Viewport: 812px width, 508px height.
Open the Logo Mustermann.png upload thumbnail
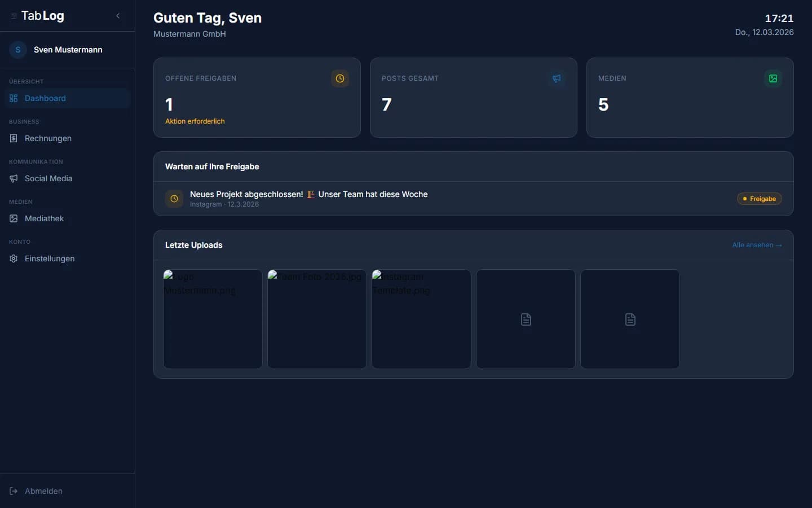213,319
